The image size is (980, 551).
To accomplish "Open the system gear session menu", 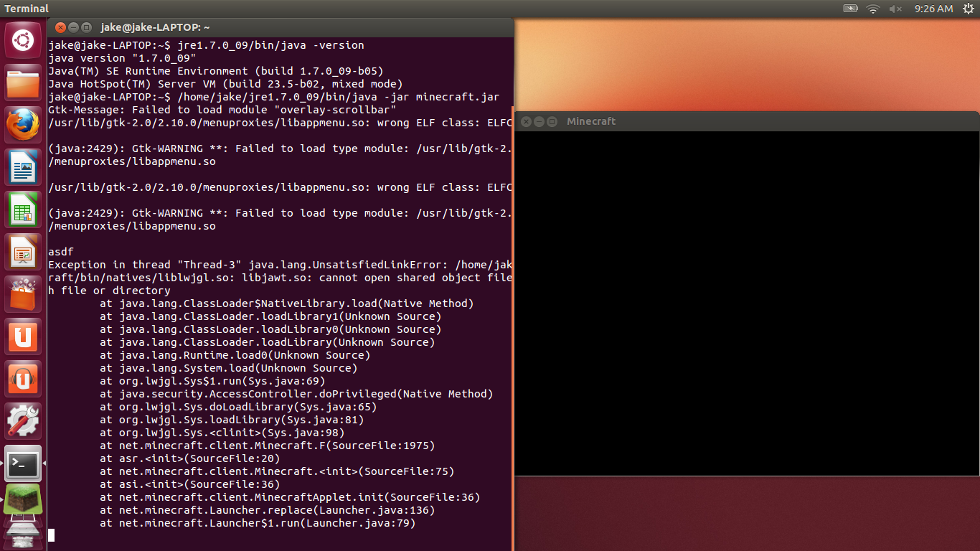I will pos(969,9).
